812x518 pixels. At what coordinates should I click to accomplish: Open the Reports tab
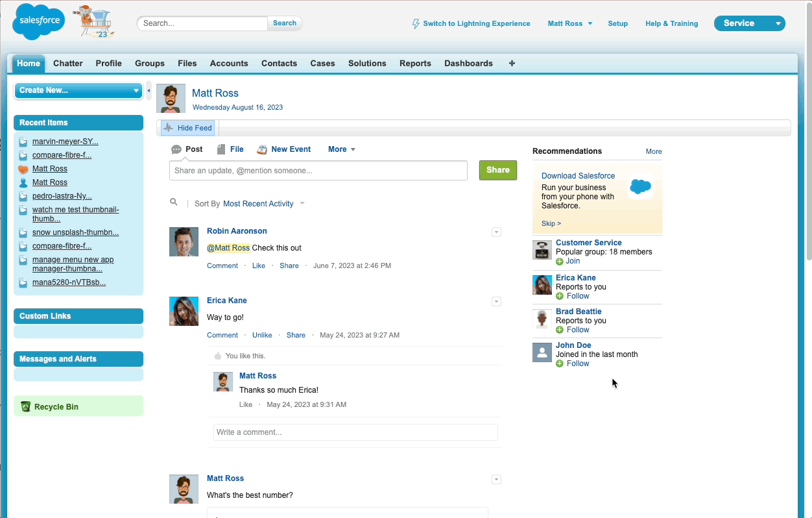[415, 63]
